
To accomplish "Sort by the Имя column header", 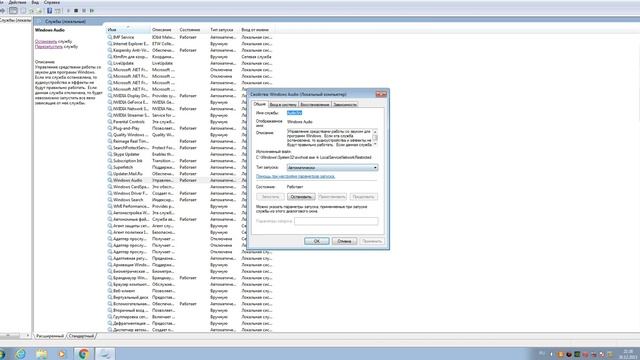I will [x=128, y=30].
